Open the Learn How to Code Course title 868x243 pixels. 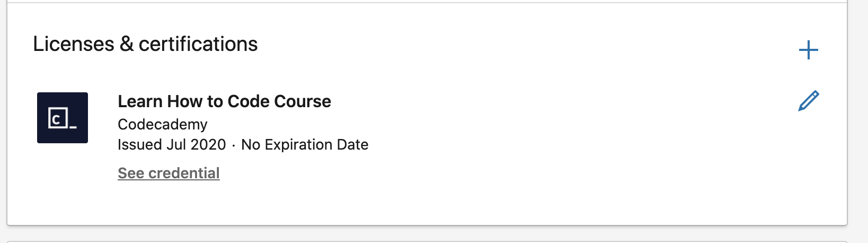tap(224, 101)
